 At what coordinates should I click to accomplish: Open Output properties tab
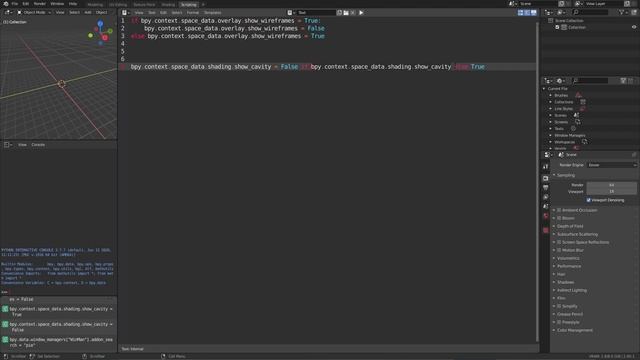546,188
